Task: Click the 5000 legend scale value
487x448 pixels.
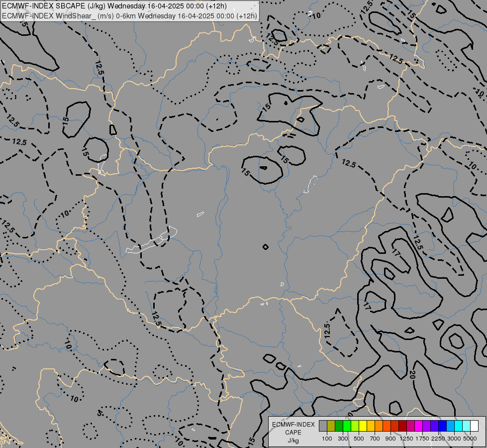Action: (x=470, y=439)
